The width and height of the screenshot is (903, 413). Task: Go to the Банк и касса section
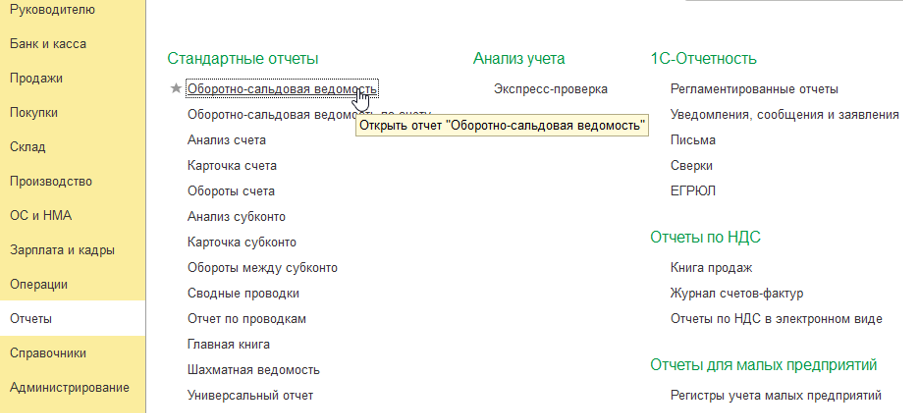click(47, 44)
